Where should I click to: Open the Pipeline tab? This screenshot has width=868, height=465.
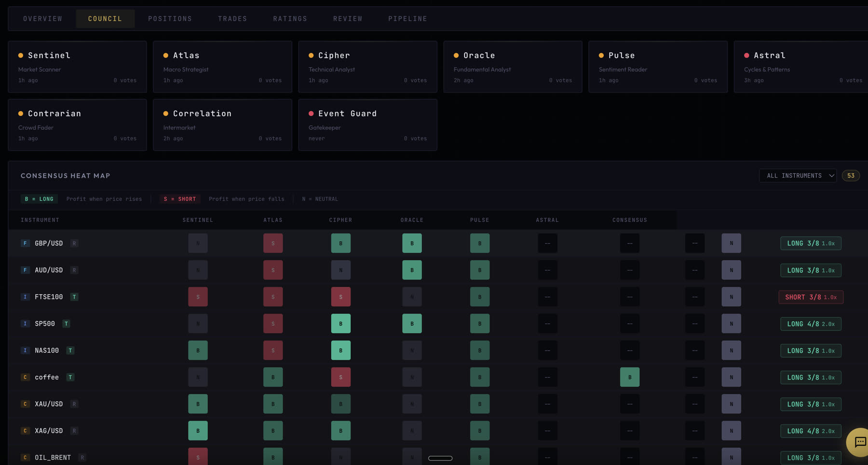pos(408,19)
